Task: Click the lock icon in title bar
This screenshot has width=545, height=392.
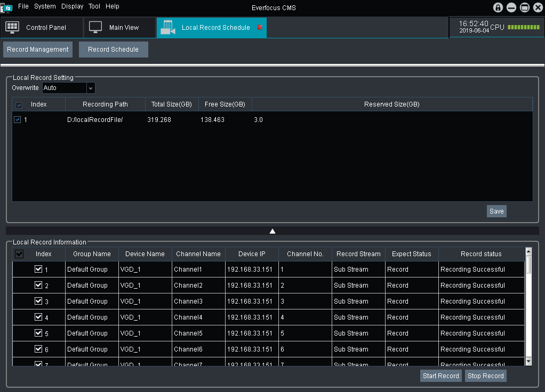Action: tap(498, 7)
